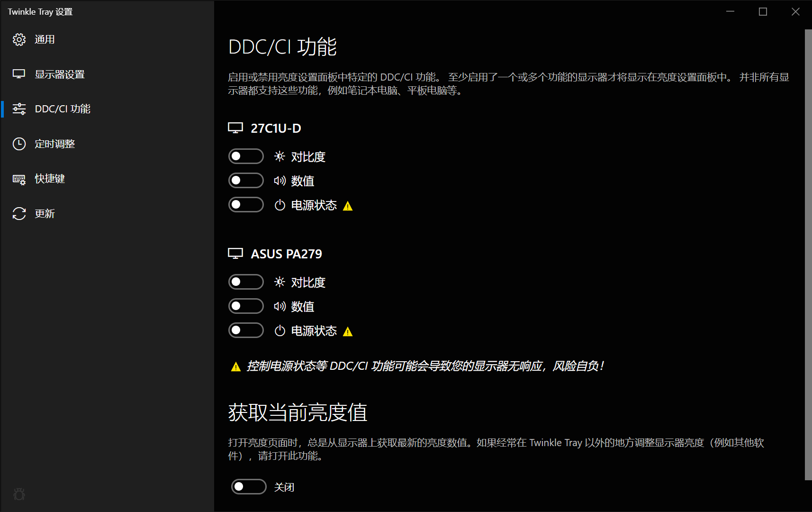Click warning triangle before the risk disclaimer text
Screen dimensions: 812x512
[236, 366]
